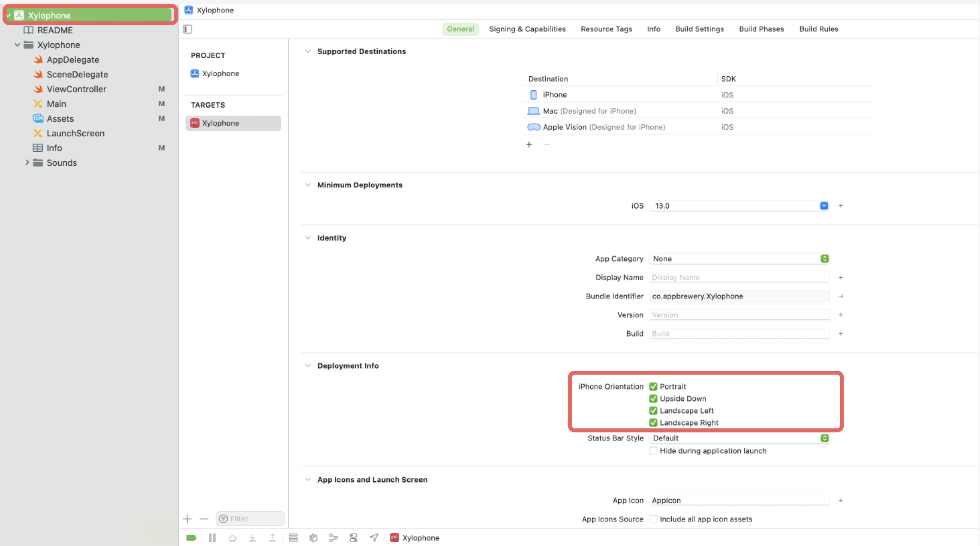
Task: Collapse App Icons and Launch Screen section
Action: pos(308,480)
